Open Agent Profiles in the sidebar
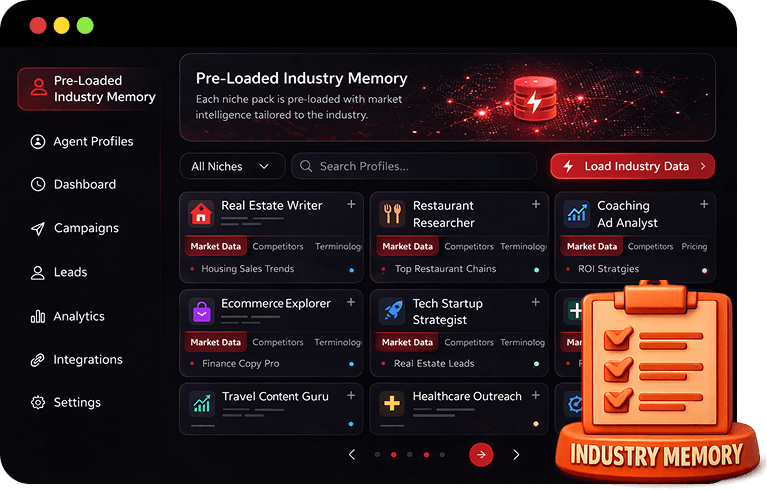767x490 pixels. click(x=93, y=142)
